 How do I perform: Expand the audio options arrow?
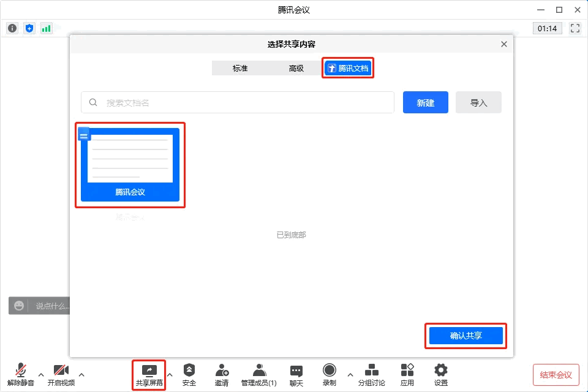click(x=41, y=375)
